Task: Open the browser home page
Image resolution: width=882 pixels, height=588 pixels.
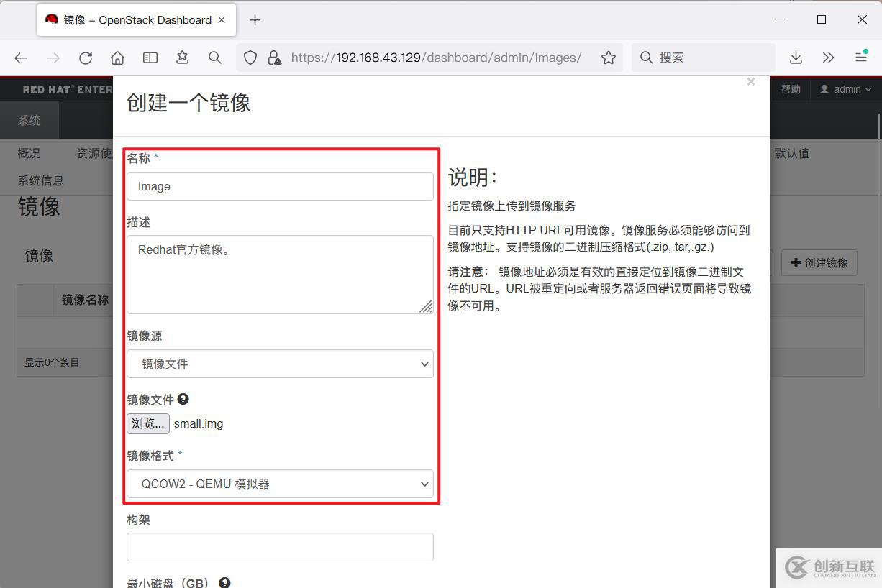Action: [x=118, y=58]
